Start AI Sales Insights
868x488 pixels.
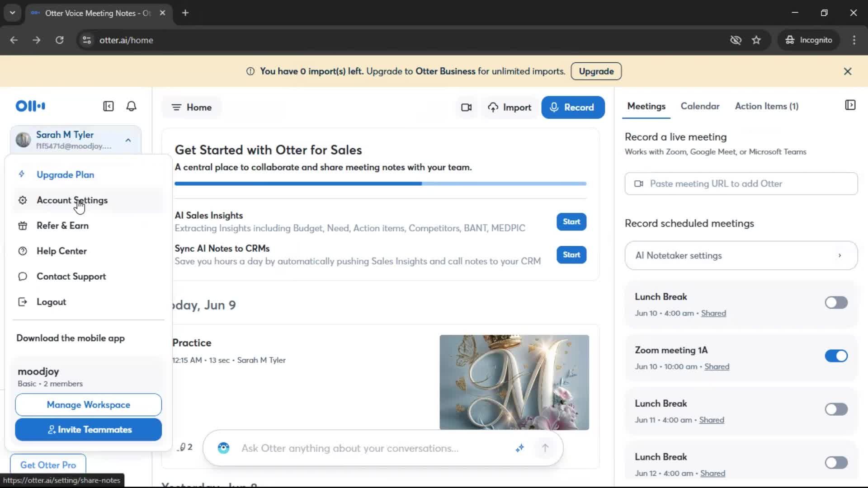coord(571,222)
